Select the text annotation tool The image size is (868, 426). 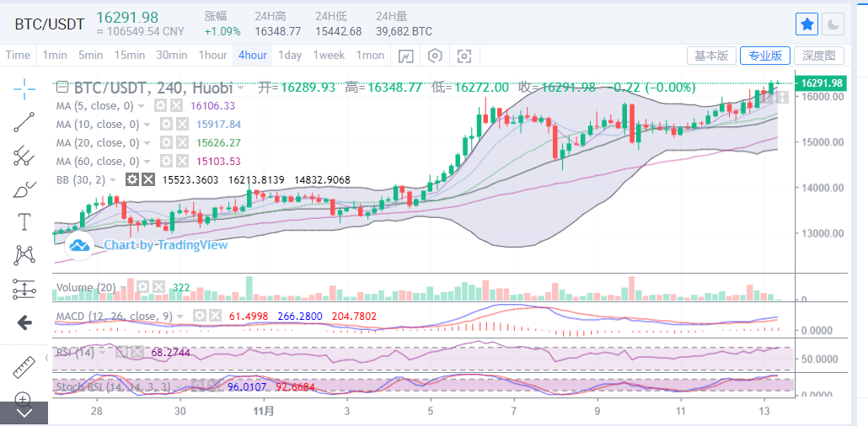(x=24, y=222)
